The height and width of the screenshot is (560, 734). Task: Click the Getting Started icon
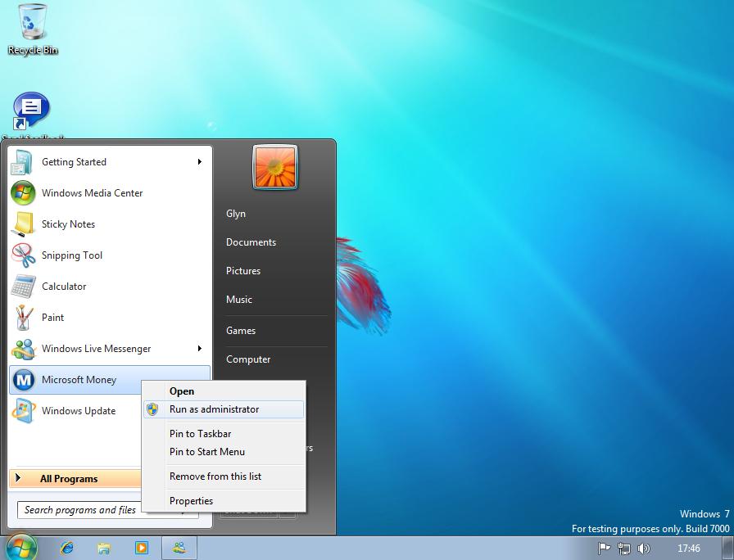tap(22, 162)
